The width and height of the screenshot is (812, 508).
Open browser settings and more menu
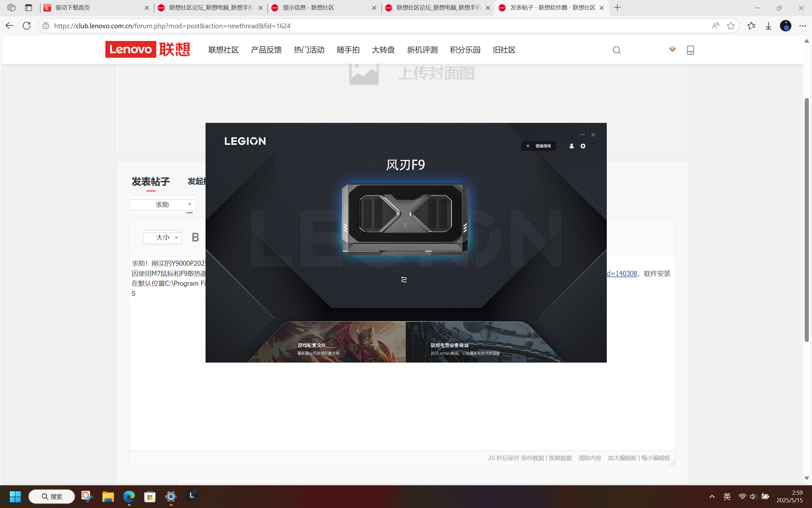coord(802,25)
